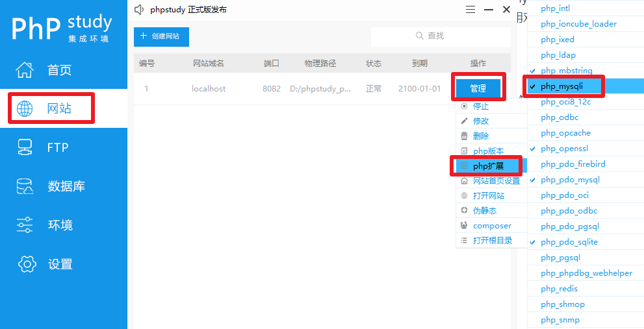Expand the php版本 submenu
The height and width of the screenshot is (329, 644).
point(491,151)
